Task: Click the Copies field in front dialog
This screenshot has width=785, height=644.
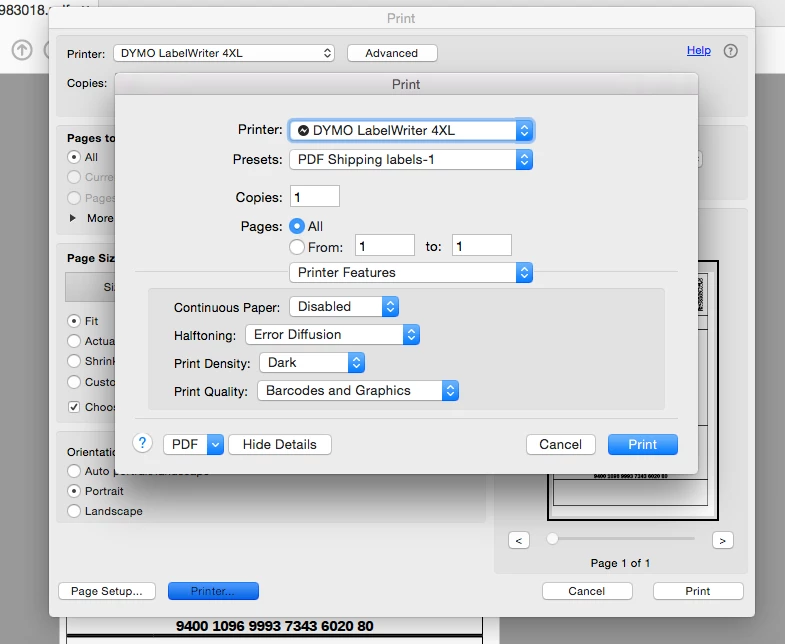Action: coord(315,196)
